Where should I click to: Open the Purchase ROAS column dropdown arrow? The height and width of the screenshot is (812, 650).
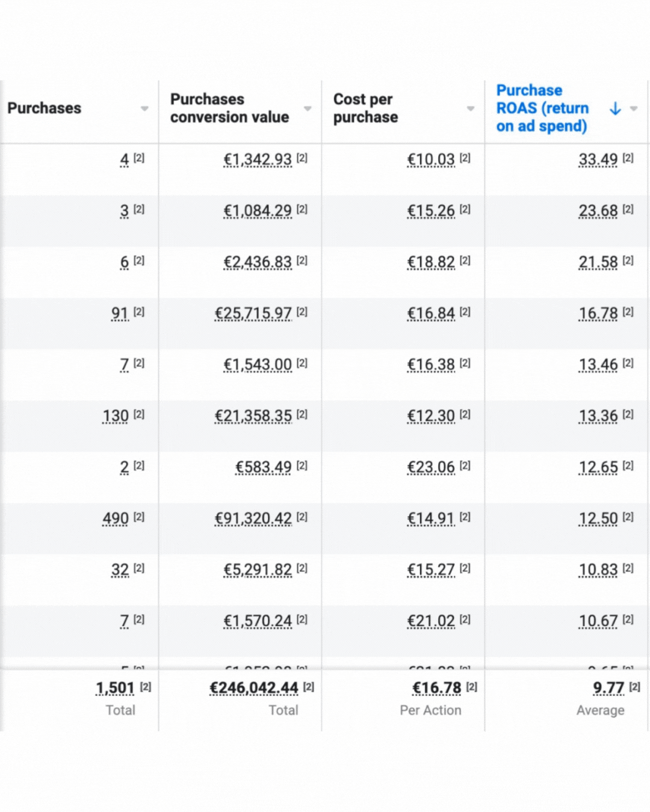click(x=634, y=109)
